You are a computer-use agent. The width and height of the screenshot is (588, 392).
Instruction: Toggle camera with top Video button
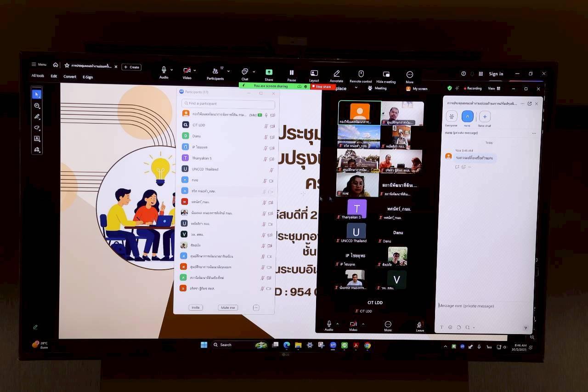(x=187, y=71)
